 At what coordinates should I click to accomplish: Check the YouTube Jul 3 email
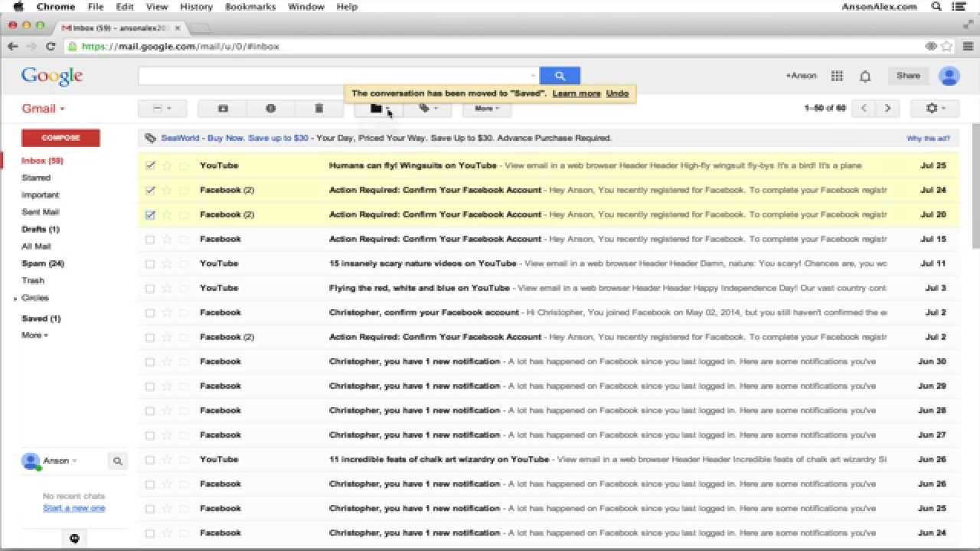150,288
